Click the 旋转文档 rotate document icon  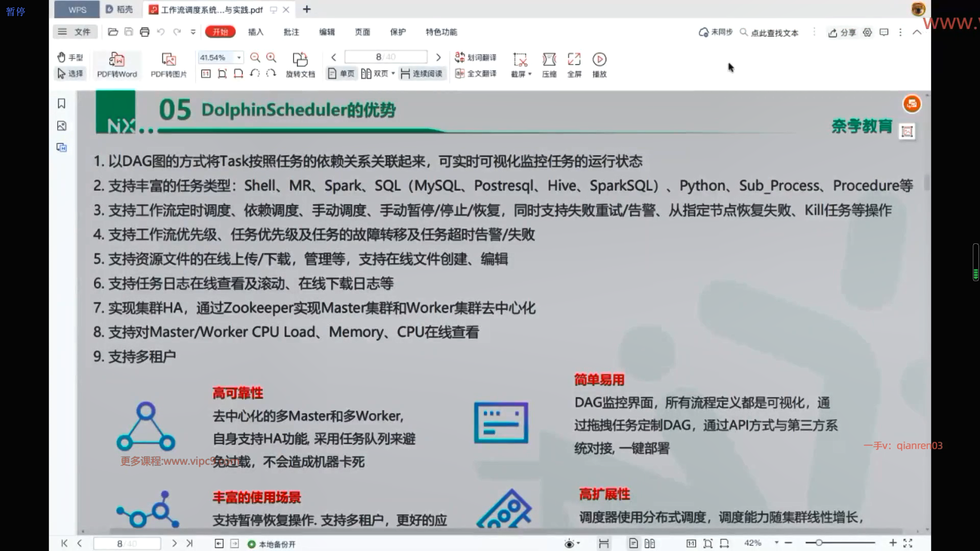click(x=300, y=60)
